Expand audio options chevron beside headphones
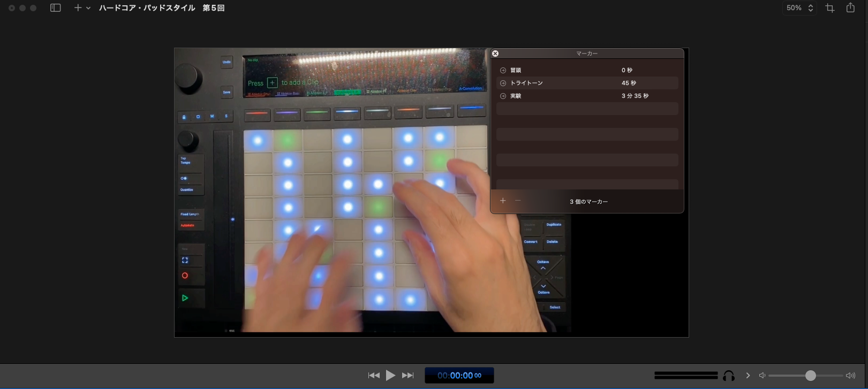The image size is (868, 389). pos(748,376)
